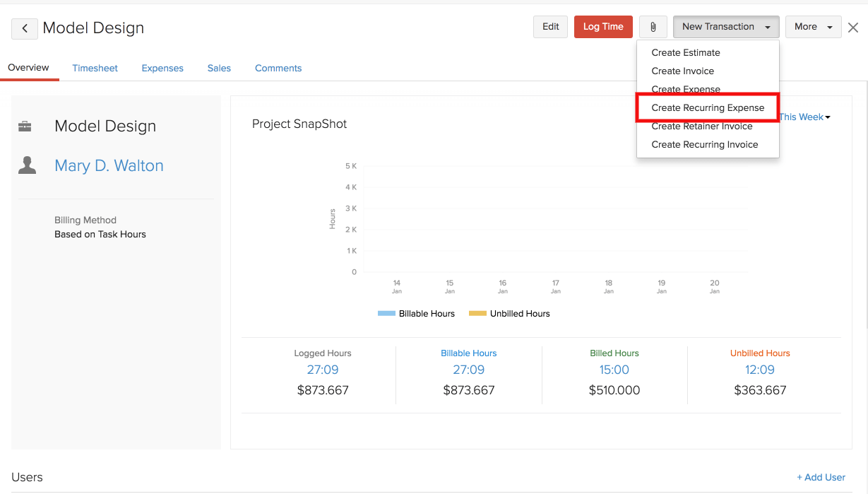868x494 pixels.
Task: Open the This Week period dropdown
Action: 805,117
